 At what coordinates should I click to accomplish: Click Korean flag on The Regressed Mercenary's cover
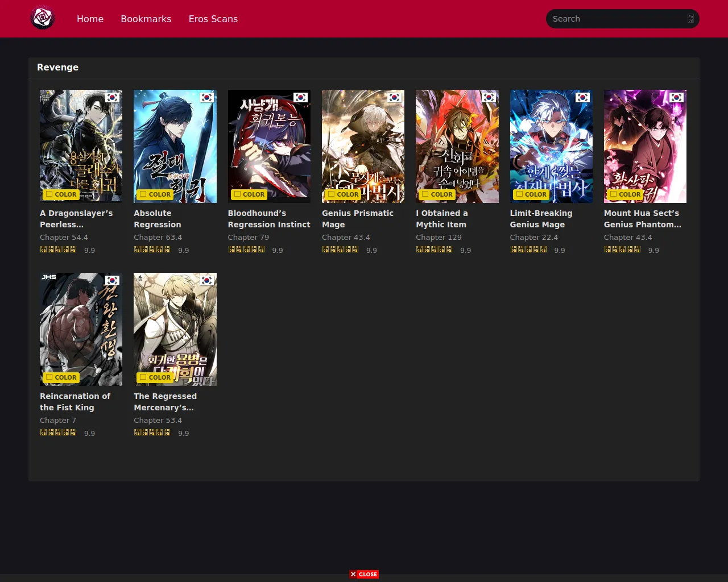click(207, 281)
